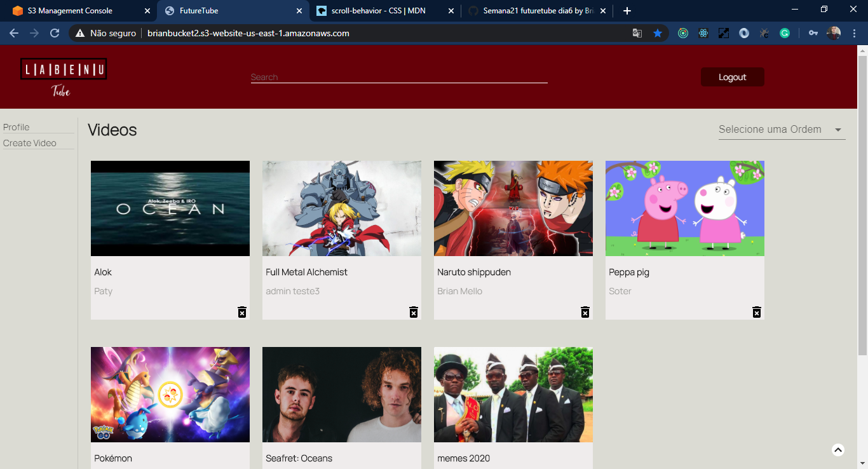Open a new browser tab
868x469 pixels.
tap(627, 11)
